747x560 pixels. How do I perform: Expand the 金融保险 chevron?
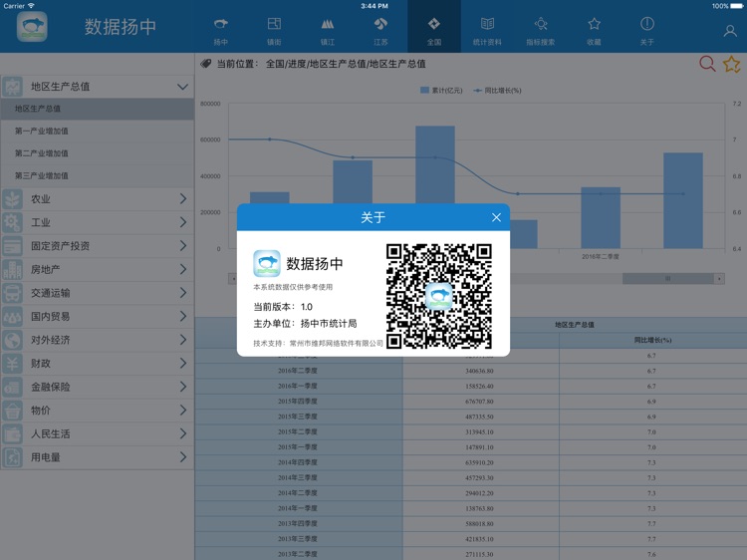coord(183,387)
